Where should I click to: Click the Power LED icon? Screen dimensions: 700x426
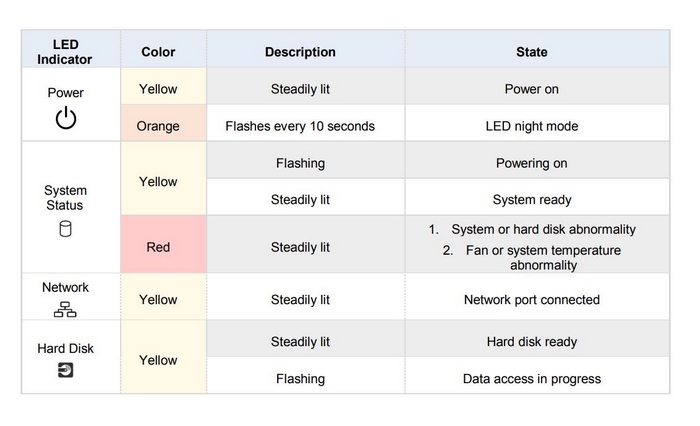66,118
